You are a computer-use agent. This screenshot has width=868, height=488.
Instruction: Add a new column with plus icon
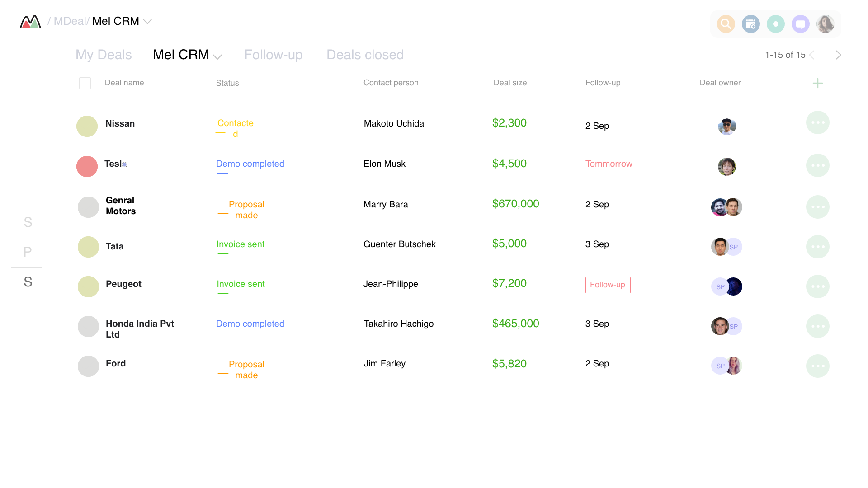[x=818, y=83]
